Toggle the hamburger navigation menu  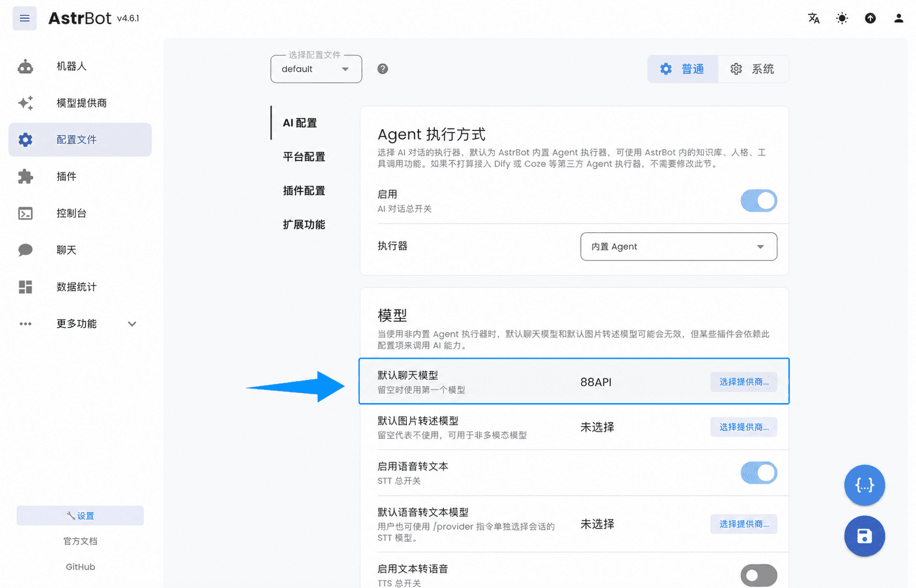pyautogui.click(x=25, y=18)
